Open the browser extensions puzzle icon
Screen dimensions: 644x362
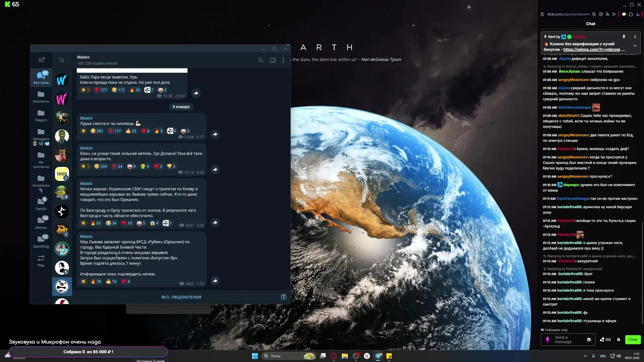coord(631,14)
